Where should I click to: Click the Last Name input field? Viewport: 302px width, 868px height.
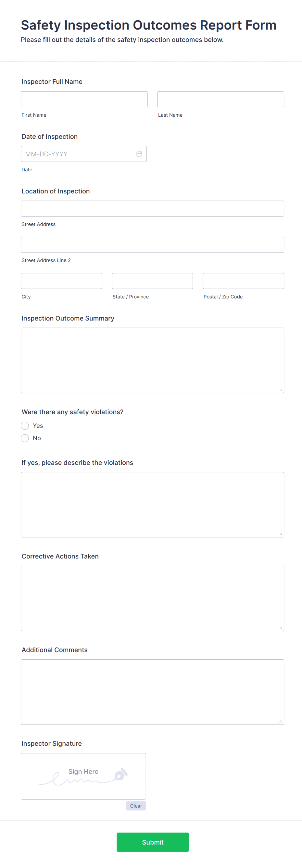pyautogui.click(x=220, y=99)
